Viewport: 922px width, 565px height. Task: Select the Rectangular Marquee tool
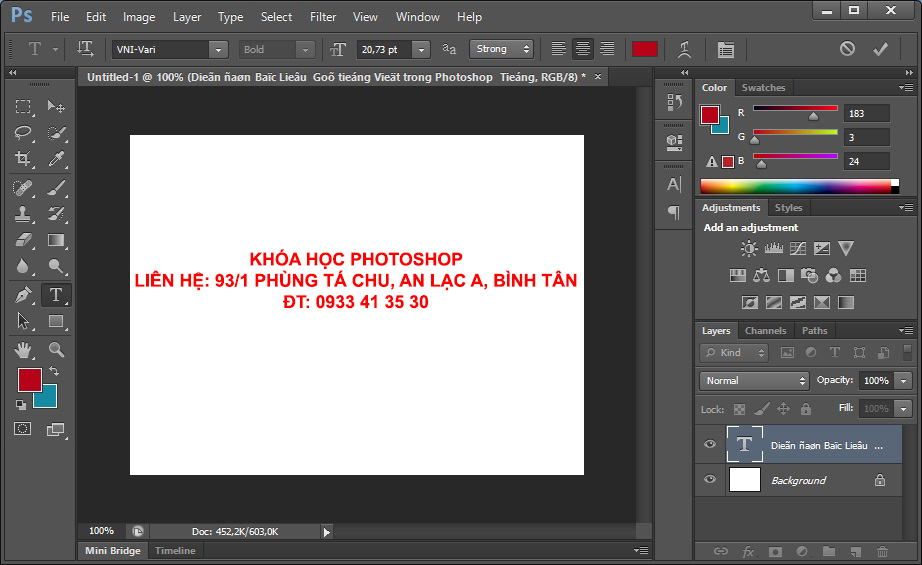click(23, 106)
